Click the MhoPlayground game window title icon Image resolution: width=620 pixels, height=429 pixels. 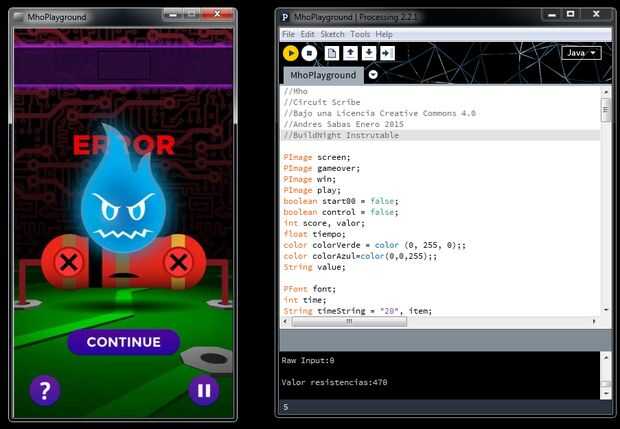click(x=19, y=17)
